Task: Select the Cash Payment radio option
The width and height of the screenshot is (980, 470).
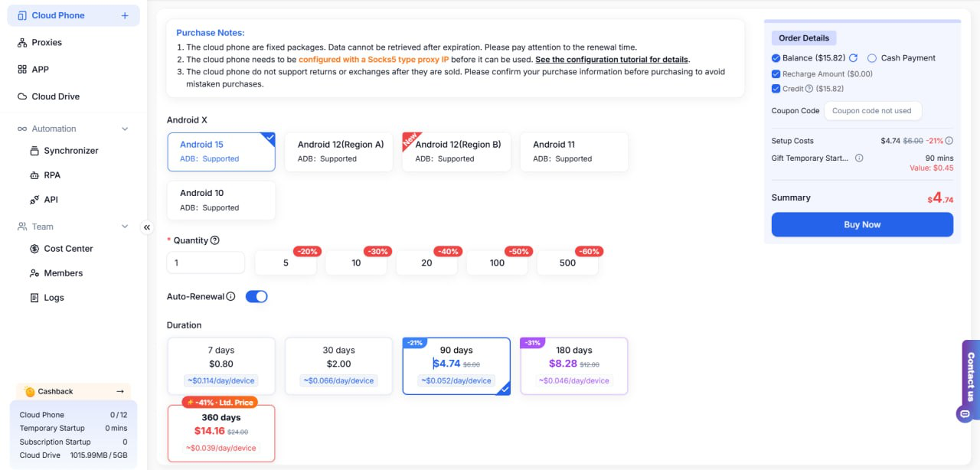Action: point(872,58)
